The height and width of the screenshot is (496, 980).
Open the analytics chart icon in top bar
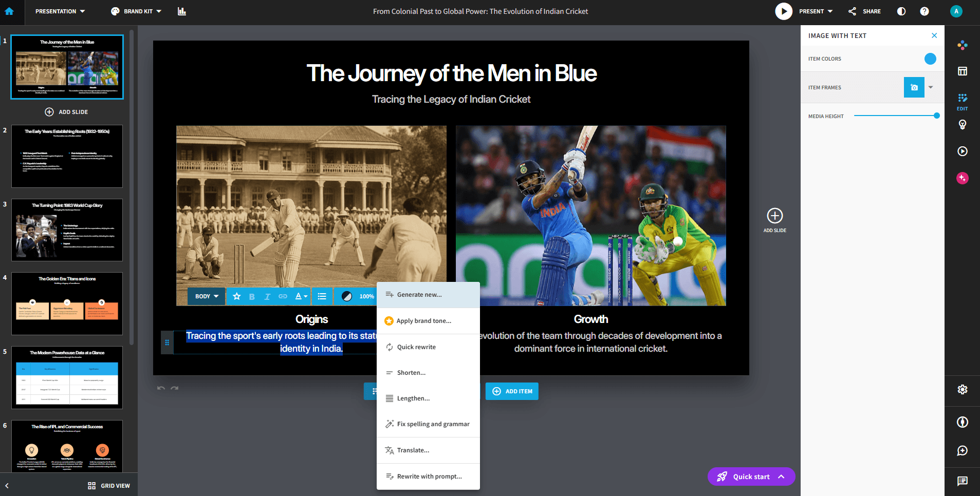(x=182, y=11)
